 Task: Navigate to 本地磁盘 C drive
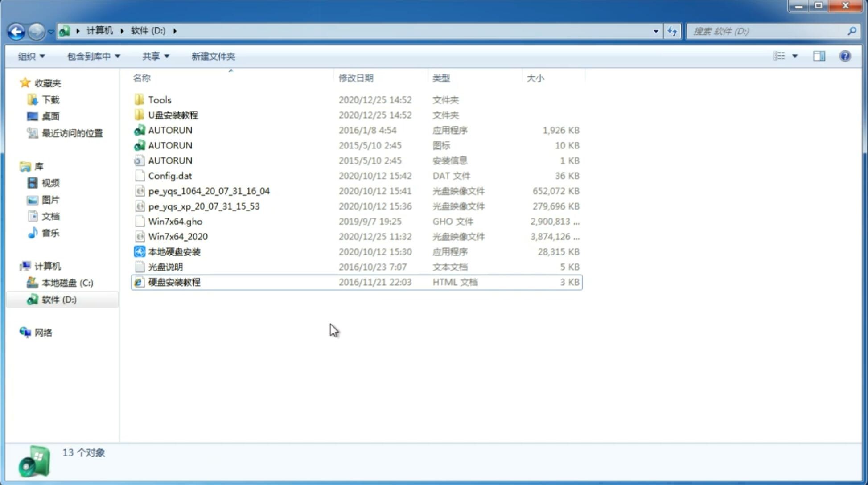click(67, 283)
